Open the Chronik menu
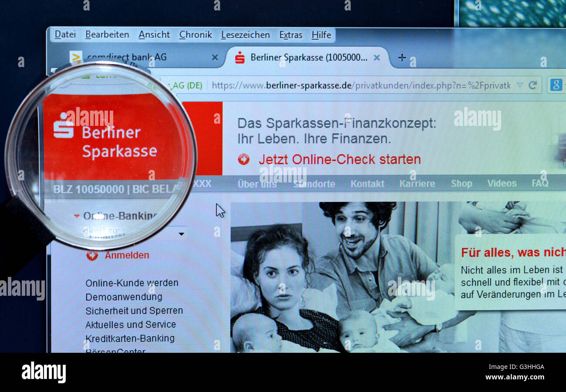The image size is (566, 392). [x=195, y=34]
